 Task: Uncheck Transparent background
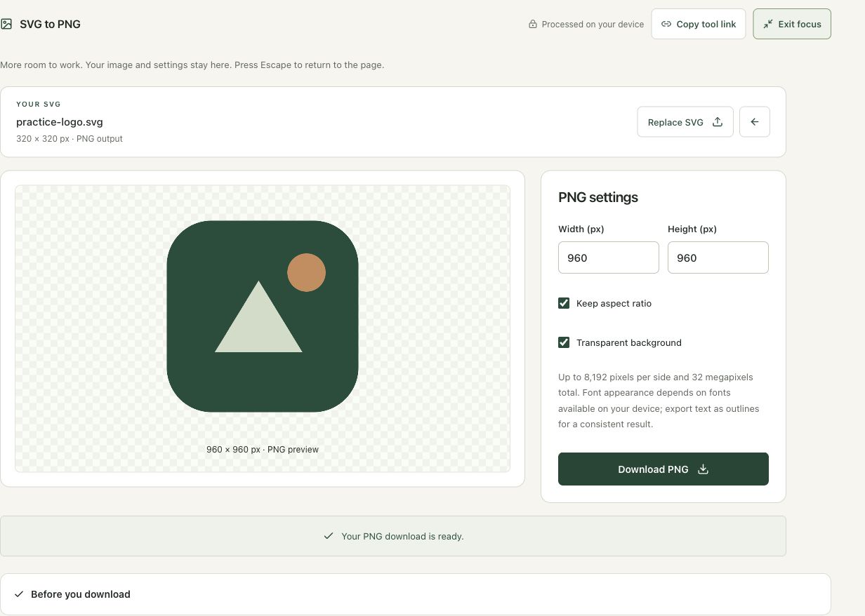pos(564,342)
